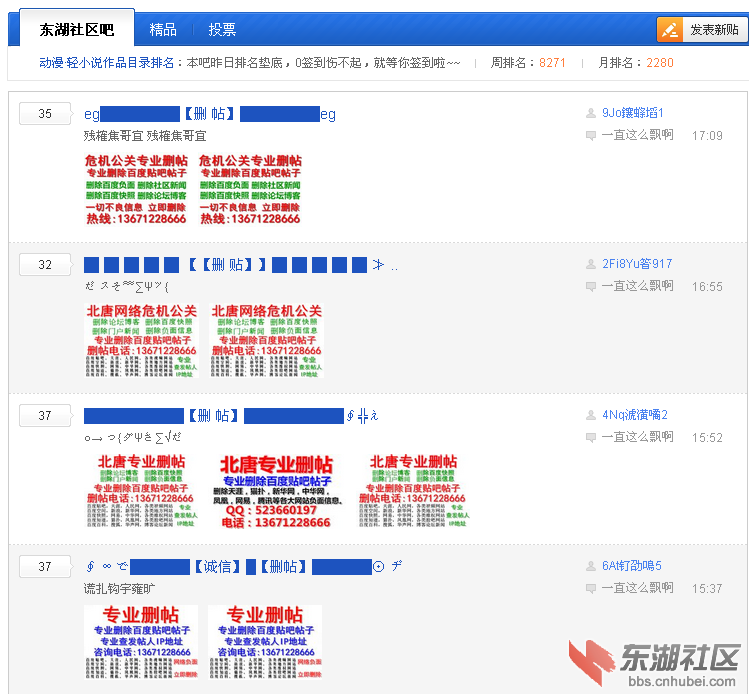This screenshot has width=749, height=694.
Task: Click the 15:37 timestamp
Action: pos(707,588)
